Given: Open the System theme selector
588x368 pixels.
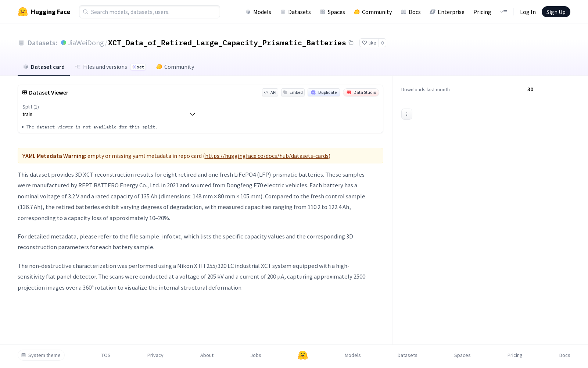Looking at the screenshot, I should pos(41,355).
